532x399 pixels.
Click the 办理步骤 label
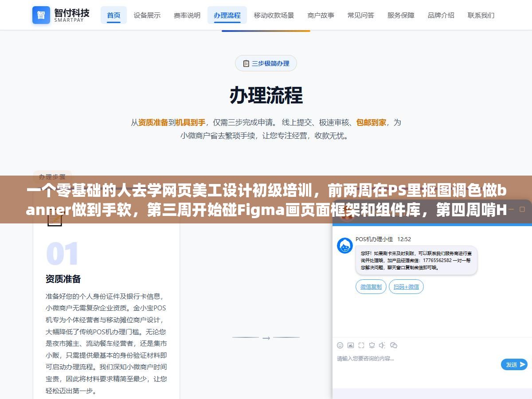[52, 176]
